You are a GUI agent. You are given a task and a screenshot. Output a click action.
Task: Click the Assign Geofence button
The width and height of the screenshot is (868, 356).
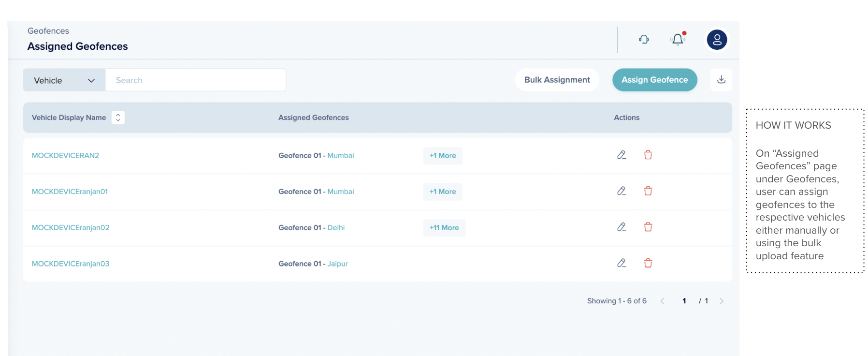pyautogui.click(x=654, y=80)
